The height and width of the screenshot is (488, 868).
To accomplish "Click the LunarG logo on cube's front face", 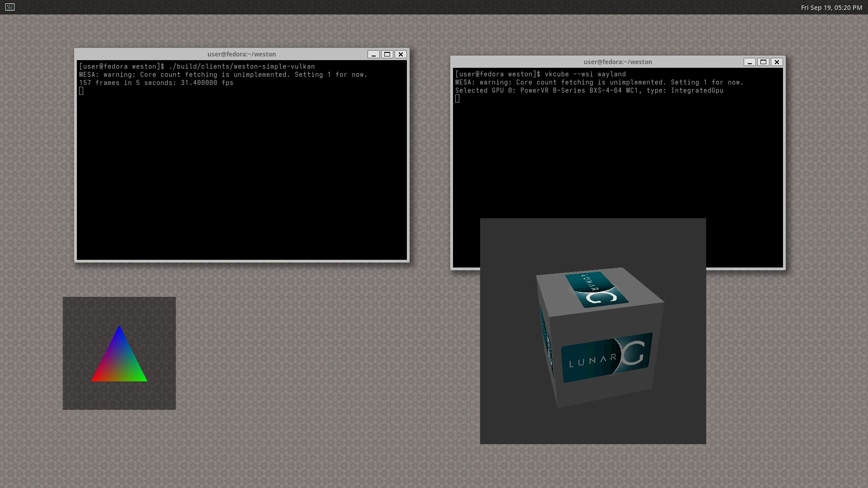I will [x=606, y=358].
